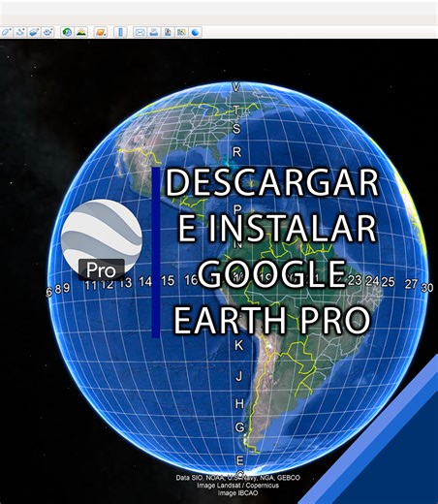Click grid zone label J on globe

(239, 376)
